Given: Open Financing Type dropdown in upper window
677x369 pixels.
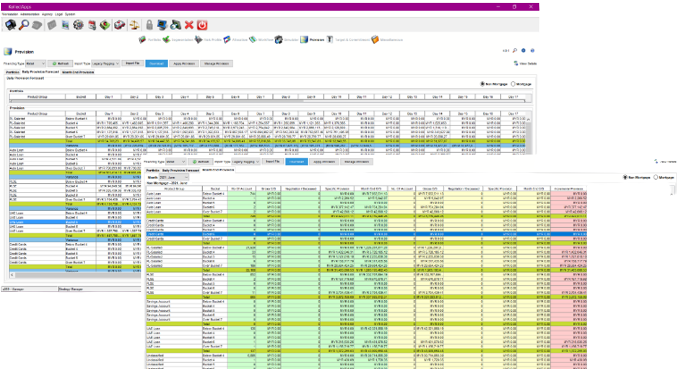Looking at the screenshot, I should pos(35,63).
